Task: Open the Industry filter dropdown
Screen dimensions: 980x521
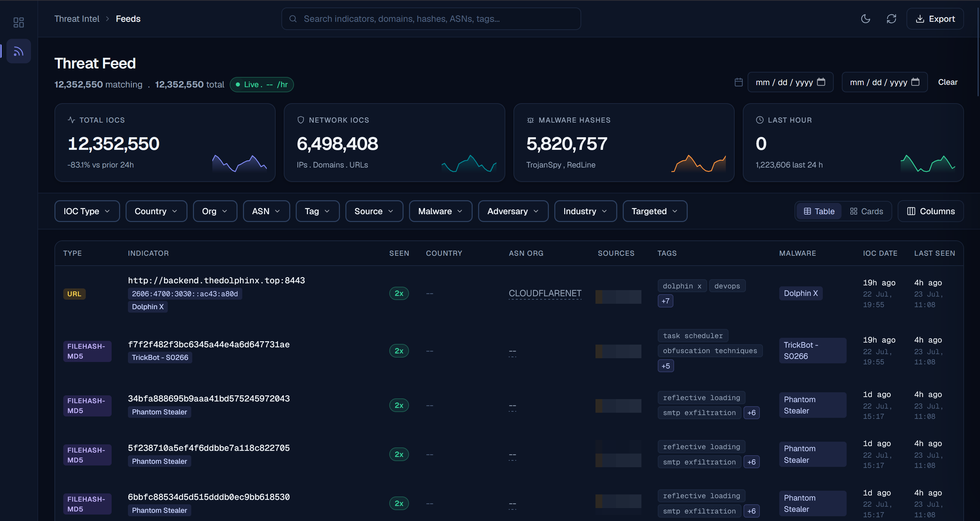Action: (x=585, y=211)
